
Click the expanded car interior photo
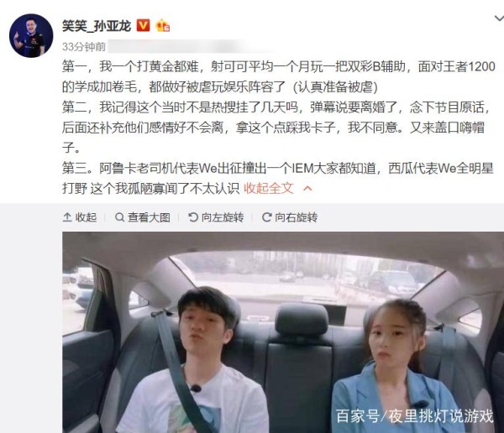click(283, 332)
